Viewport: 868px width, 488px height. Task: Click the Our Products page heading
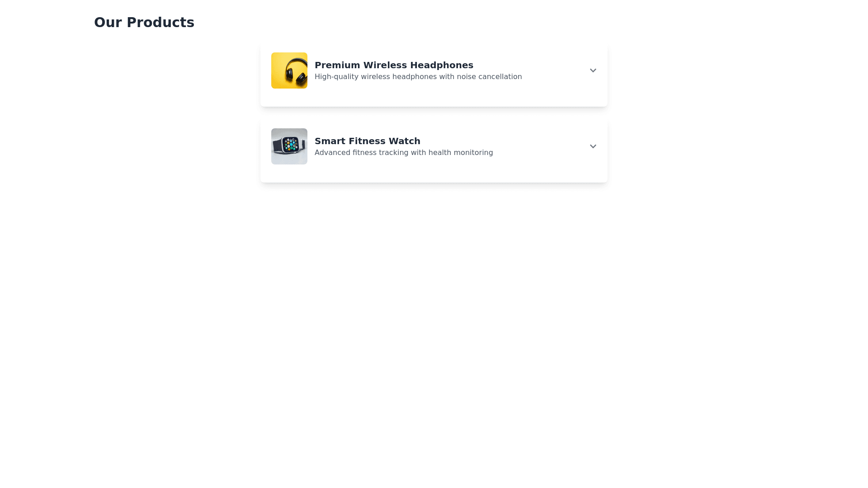(x=144, y=23)
